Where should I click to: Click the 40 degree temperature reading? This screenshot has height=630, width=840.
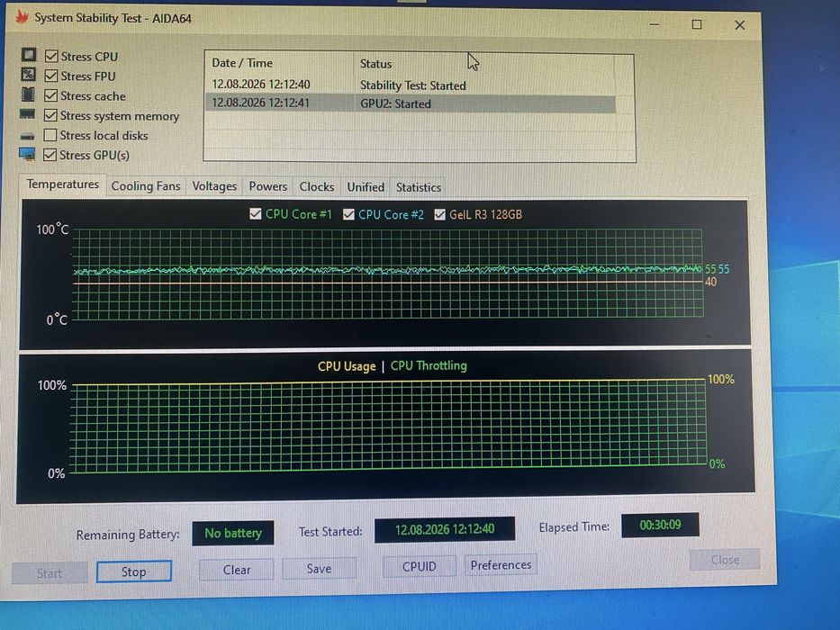pos(711,283)
